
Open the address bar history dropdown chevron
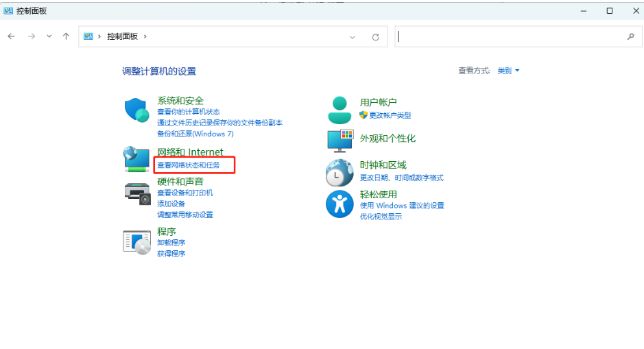click(x=353, y=37)
